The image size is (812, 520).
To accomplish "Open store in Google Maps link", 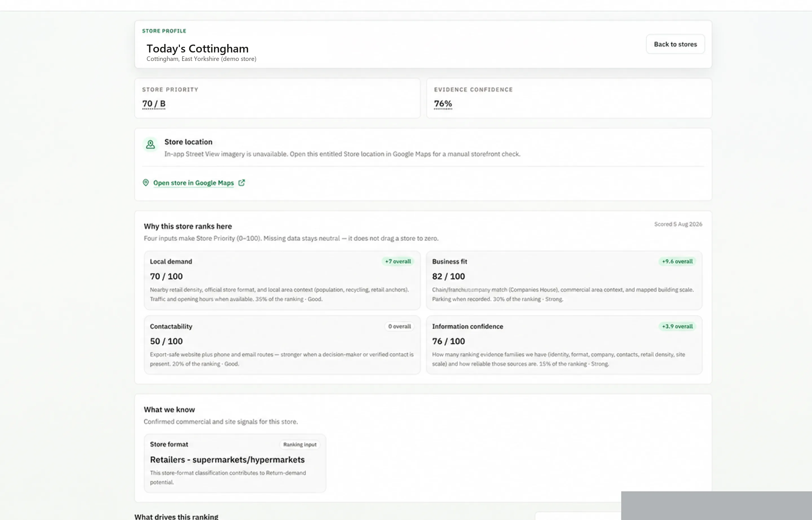I will pyautogui.click(x=193, y=183).
